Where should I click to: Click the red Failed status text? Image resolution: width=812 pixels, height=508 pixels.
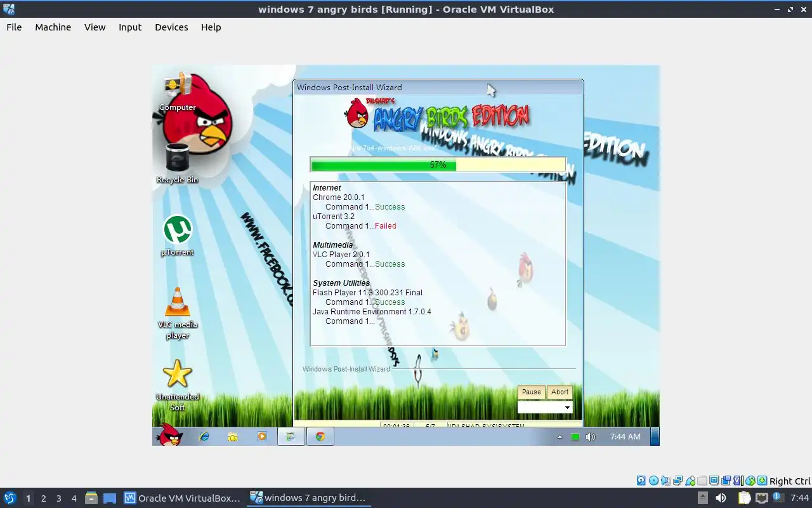click(386, 226)
